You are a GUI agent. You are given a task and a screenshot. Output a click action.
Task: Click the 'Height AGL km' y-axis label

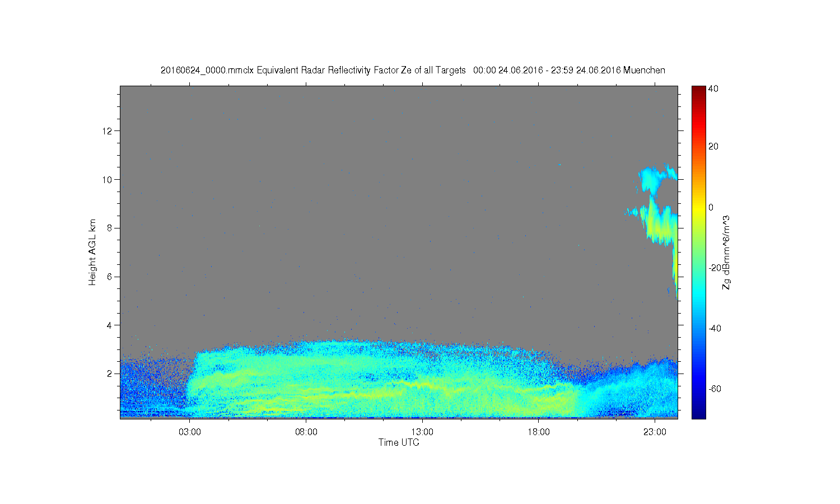[92, 252]
